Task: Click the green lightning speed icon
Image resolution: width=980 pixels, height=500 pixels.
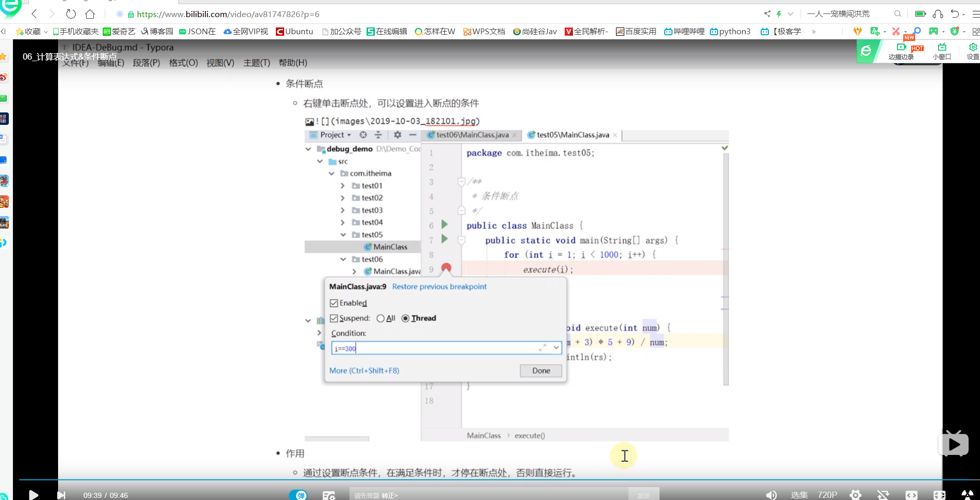Action: pos(779,14)
